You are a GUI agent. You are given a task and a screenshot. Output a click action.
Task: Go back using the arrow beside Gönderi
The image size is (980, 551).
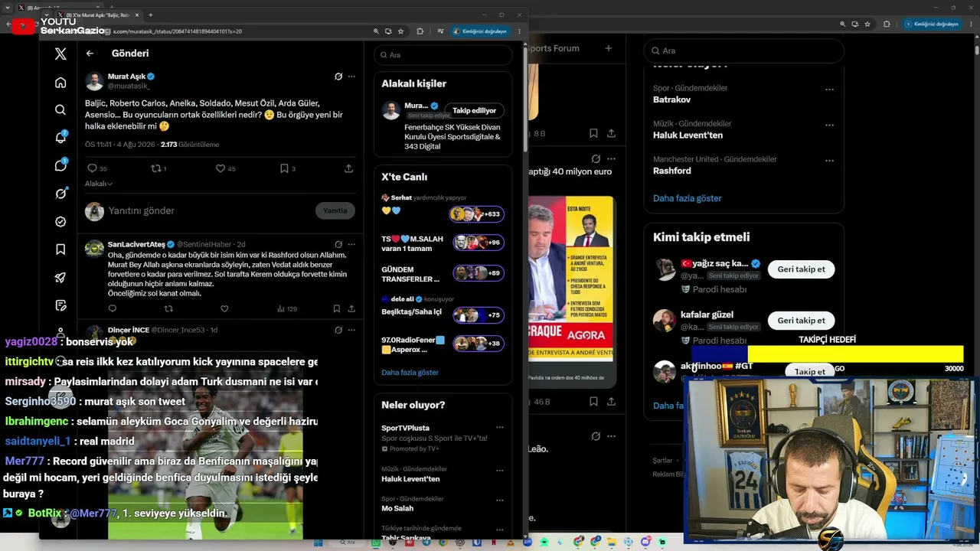(90, 54)
